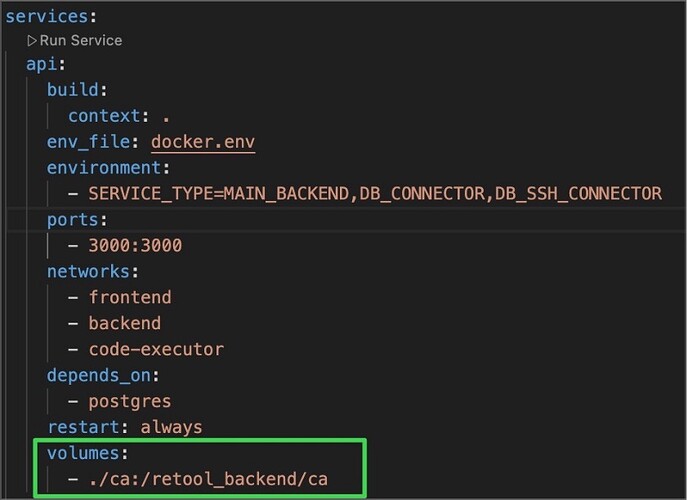Viewport: 687px width, 500px height.
Task: Click the environment key
Action: [x=103, y=168]
